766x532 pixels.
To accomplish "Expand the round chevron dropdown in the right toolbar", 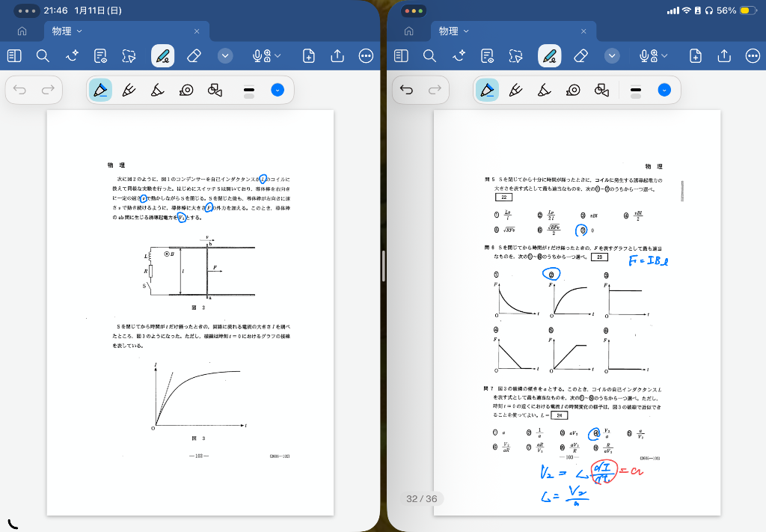I will (x=612, y=56).
